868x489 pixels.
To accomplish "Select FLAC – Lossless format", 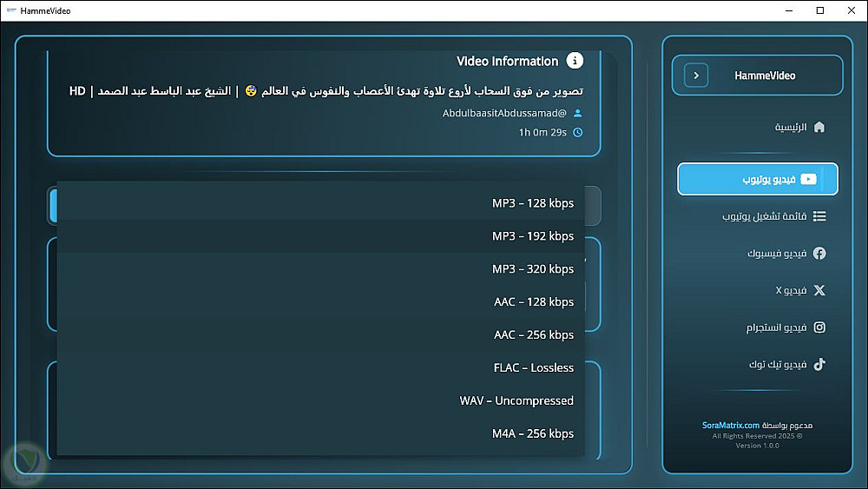I will click(320, 367).
